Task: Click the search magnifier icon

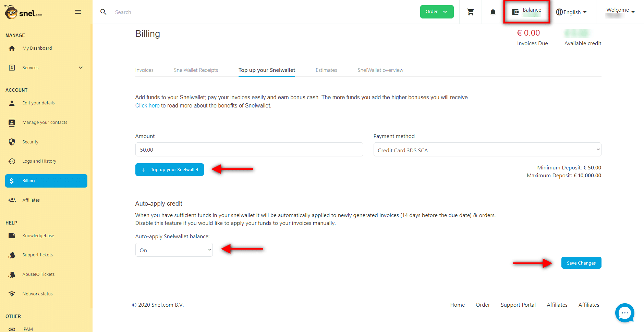Action: click(103, 12)
